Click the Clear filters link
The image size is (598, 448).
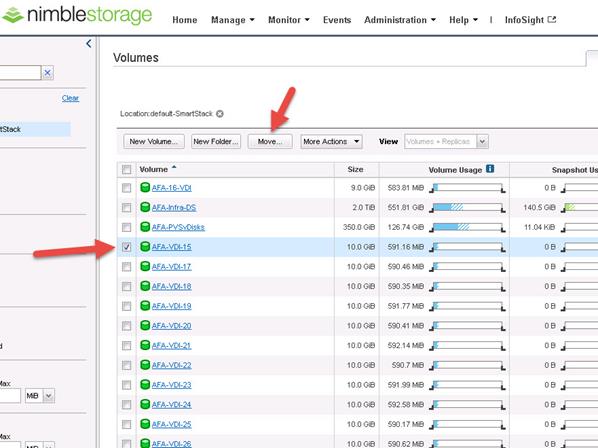pyautogui.click(x=70, y=98)
